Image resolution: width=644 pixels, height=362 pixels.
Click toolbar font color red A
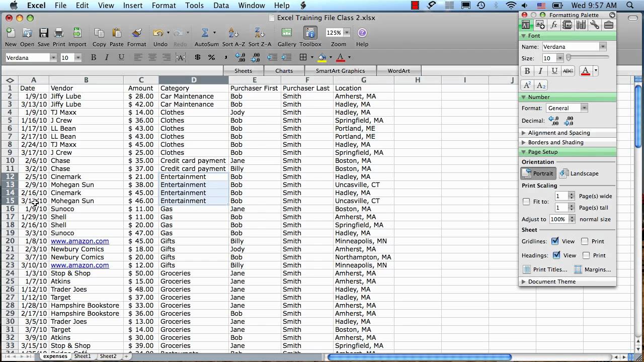click(x=341, y=57)
